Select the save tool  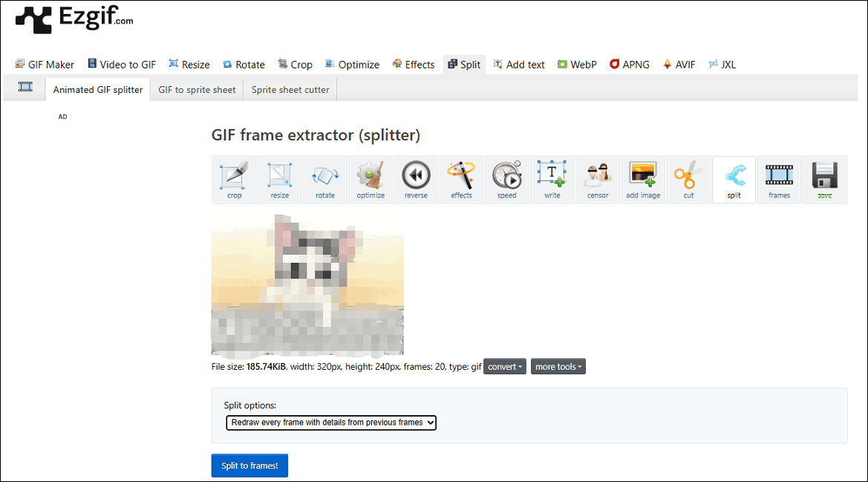point(824,179)
